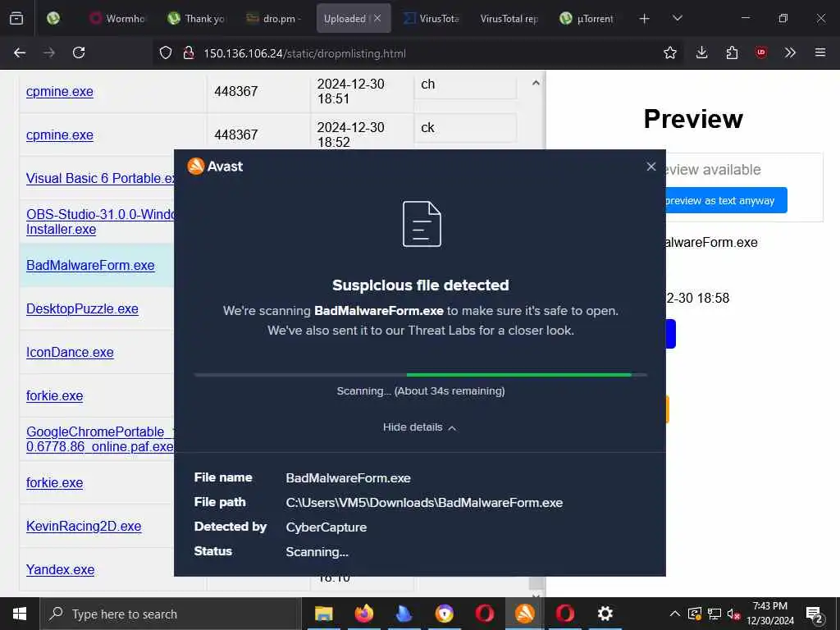
Task: Click the insecure connection lock icon
Action: pyautogui.click(x=188, y=52)
